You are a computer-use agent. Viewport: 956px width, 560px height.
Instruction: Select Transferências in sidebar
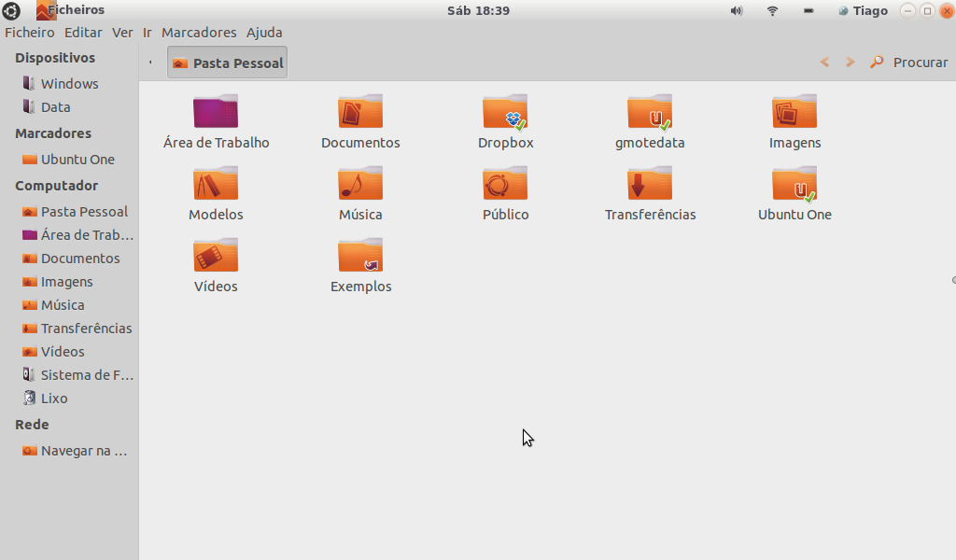click(77, 329)
